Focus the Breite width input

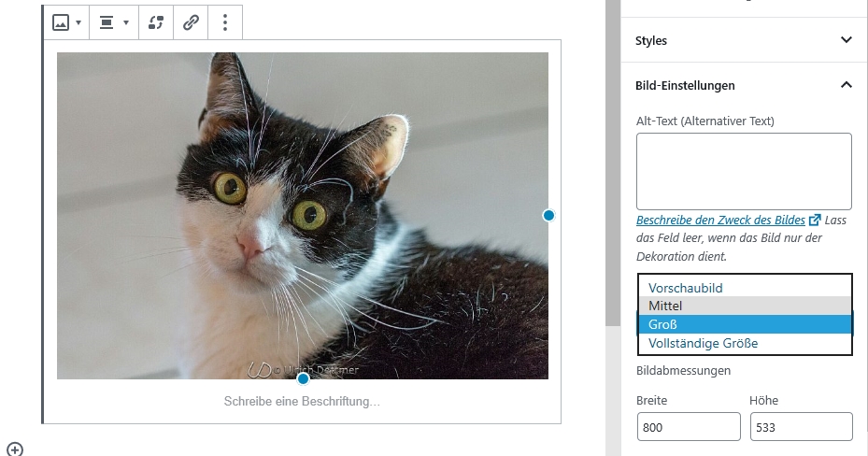click(688, 427)
